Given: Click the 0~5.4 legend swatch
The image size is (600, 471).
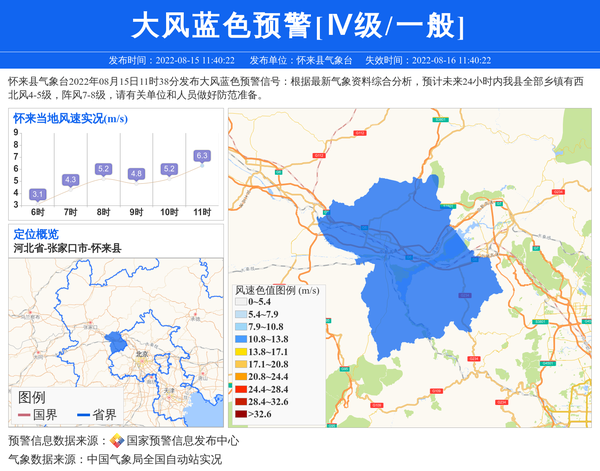Looking at the screenshot, I should (x=241, y=301).
